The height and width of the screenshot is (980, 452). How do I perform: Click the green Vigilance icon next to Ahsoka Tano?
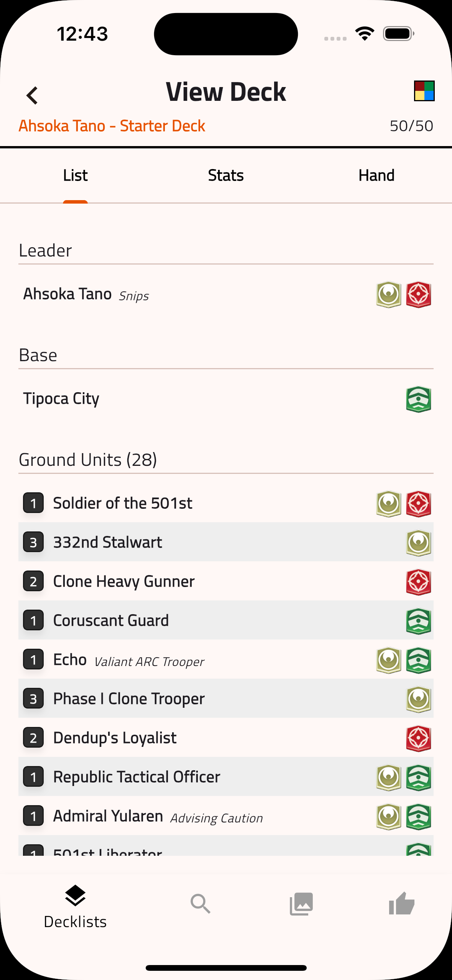388,293
